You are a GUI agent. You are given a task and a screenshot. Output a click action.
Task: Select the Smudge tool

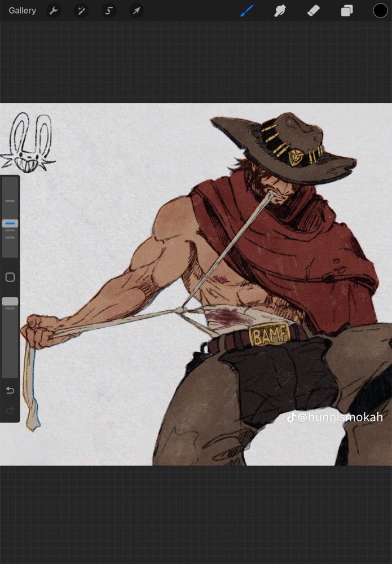click(x=279, y=11)
